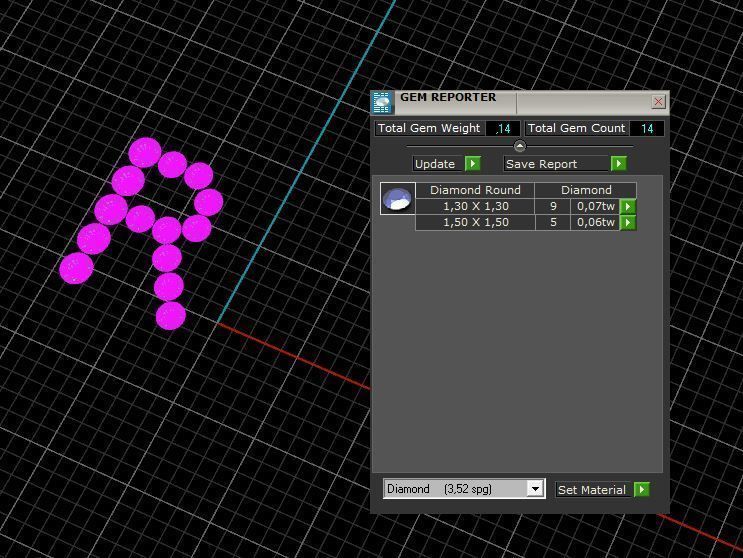
Task: Click the Update green arrow
Action: point(472,164)
